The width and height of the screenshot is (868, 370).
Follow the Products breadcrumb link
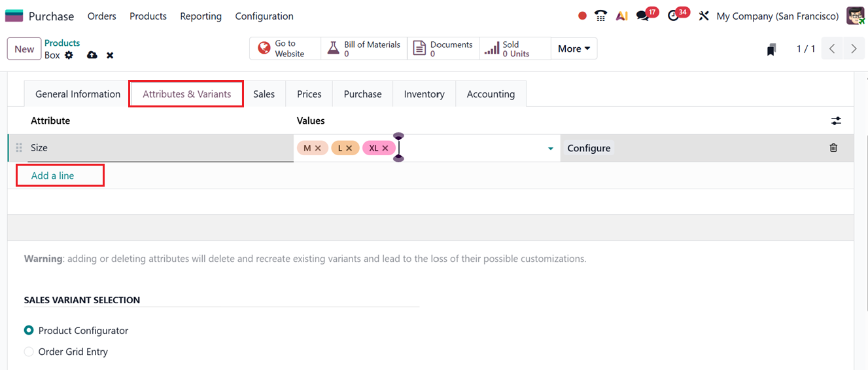pyautogui.click(x=62, y=43)
